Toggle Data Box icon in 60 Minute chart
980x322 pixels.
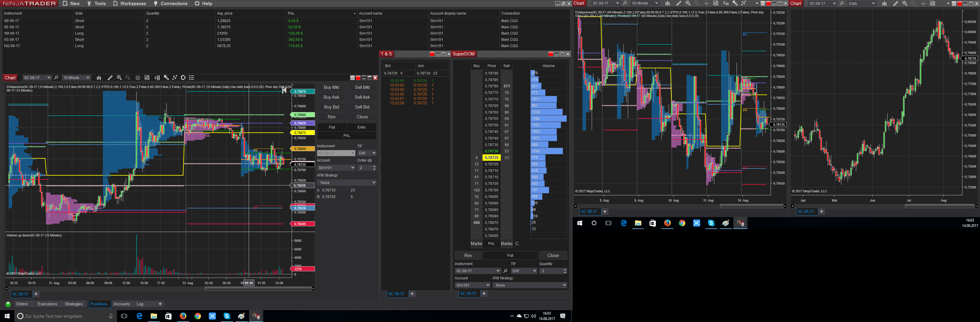(715, 3)
